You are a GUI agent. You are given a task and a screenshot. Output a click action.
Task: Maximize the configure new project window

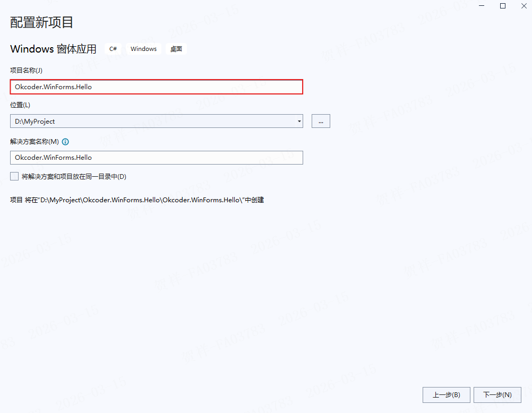pos(503,6)
